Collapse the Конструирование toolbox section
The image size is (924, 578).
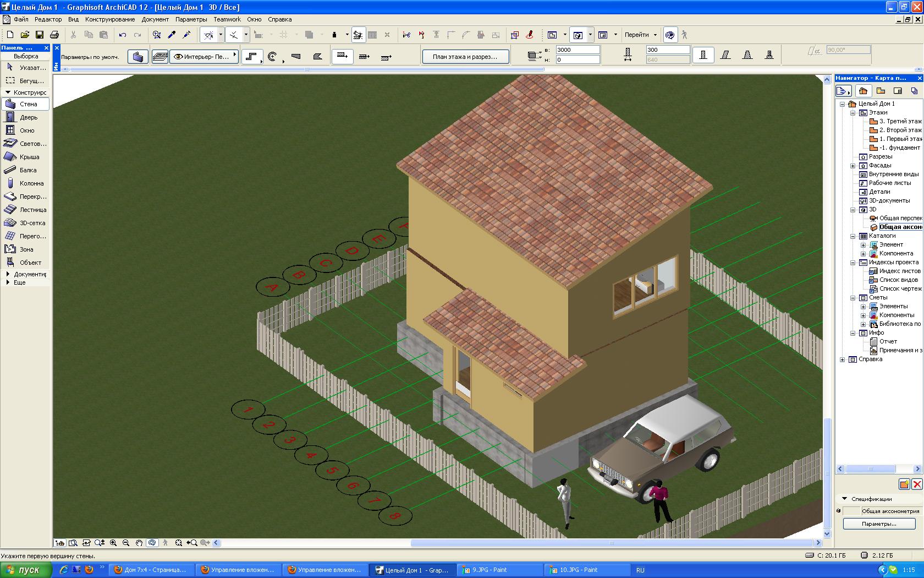[x=8, y=92]
